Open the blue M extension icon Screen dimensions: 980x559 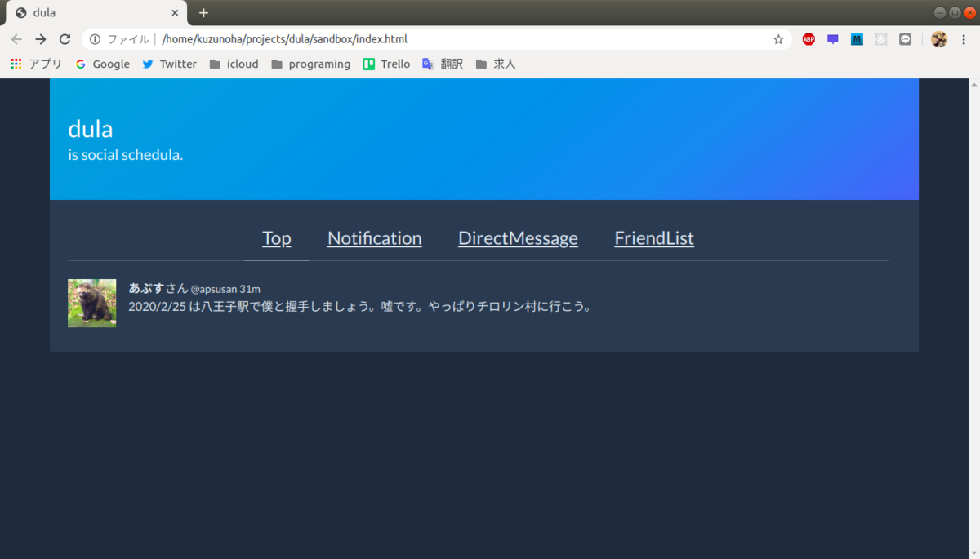857,38
